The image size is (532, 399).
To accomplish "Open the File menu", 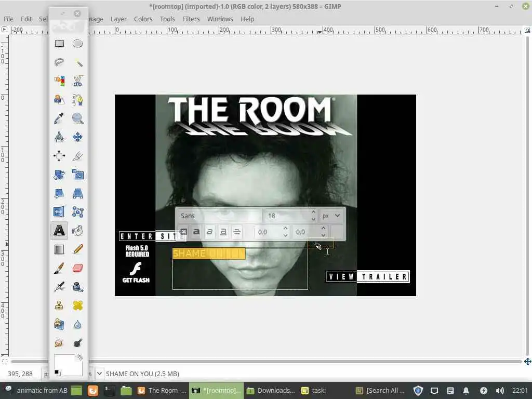I will point(8,19).
